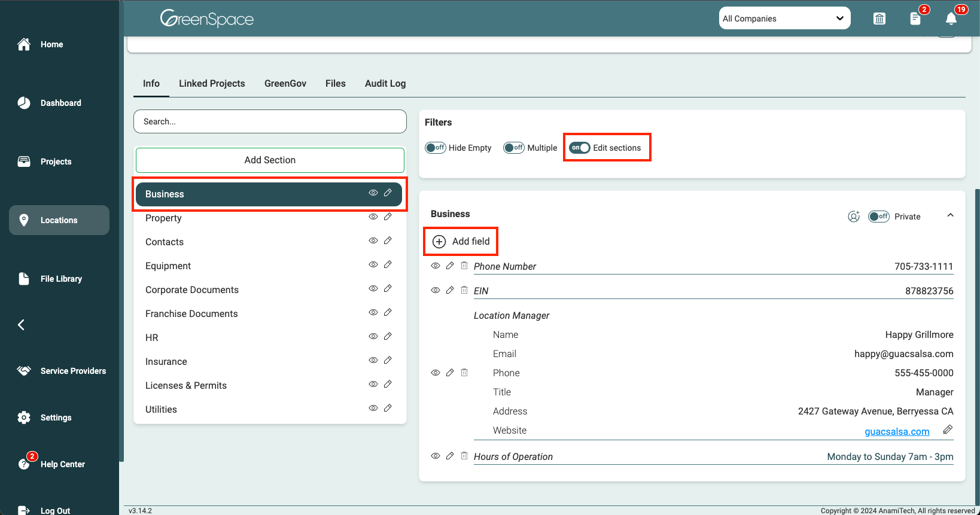
Task: Delete the Hours of Operation field
Action: point(464,456)
